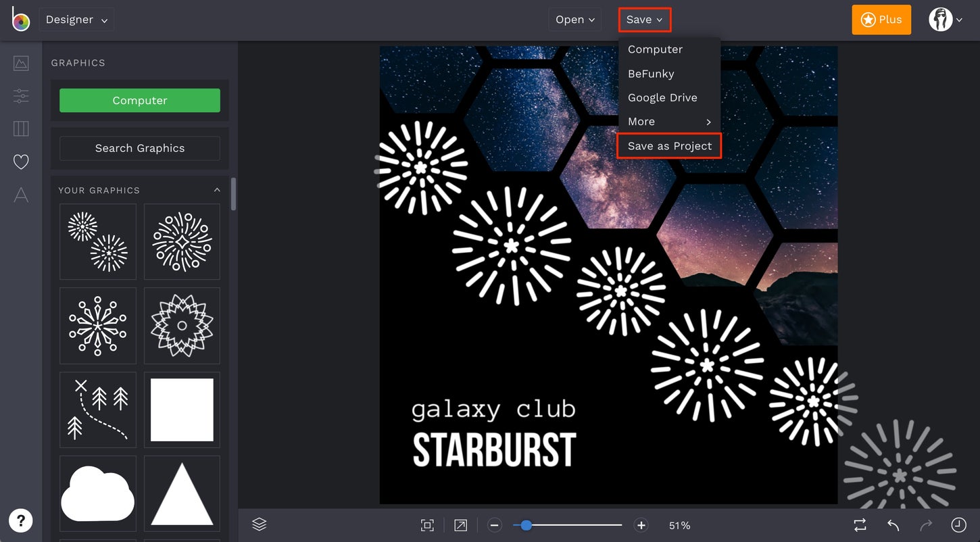The image size is (980, 542).
Task: Click the resize canvas arrow icon
Action: click(460, 525)
